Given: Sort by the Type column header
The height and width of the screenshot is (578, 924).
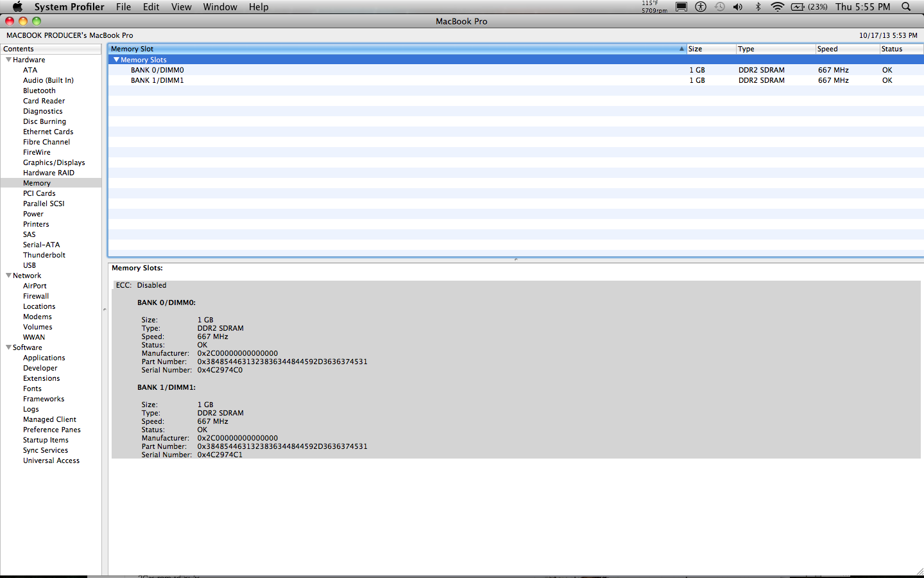Looking at the screenshot, I should 776,49.
